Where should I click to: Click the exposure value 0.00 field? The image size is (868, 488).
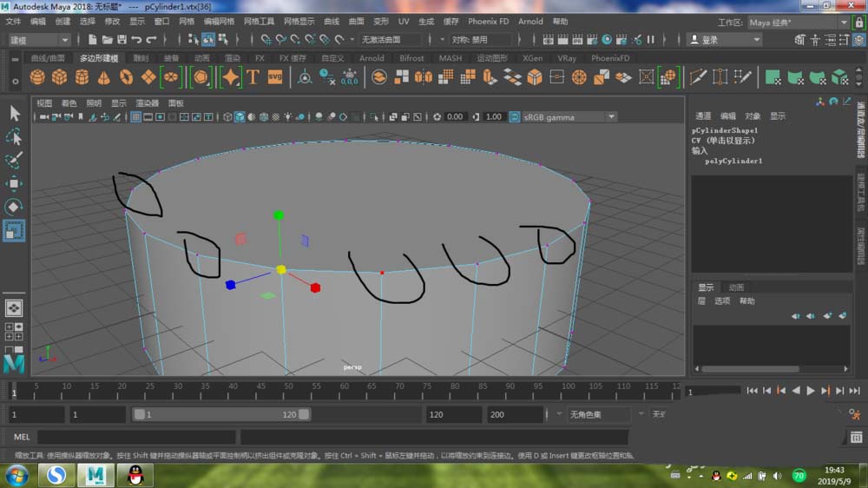[455, 117]
